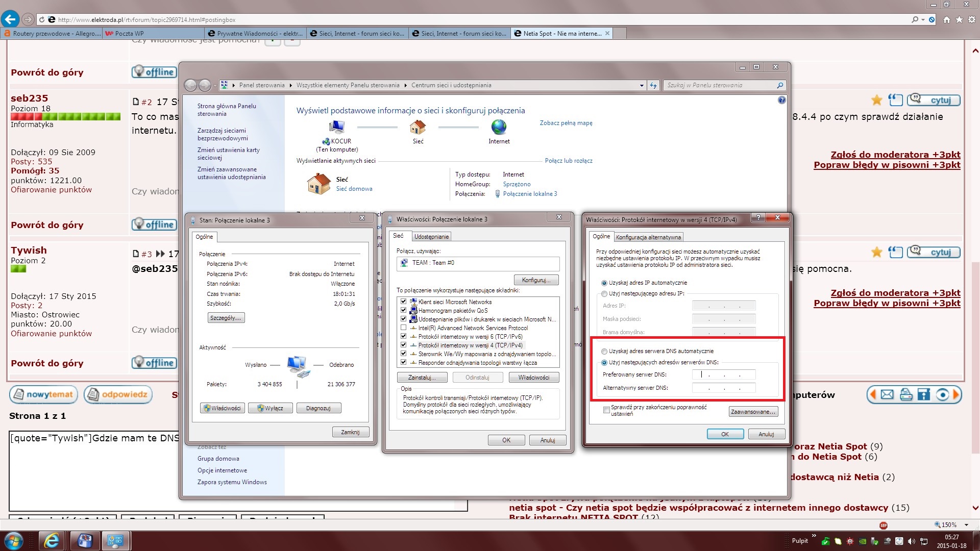The image size is (980, 551).
Task: Enable 'Sprawdź przy zakończeniu poprawność ustawień' checkbox
Action: [x=606, y=410]
